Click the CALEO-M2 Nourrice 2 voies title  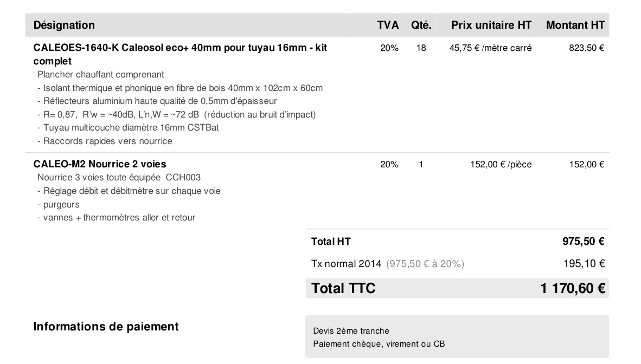(100, 164)
